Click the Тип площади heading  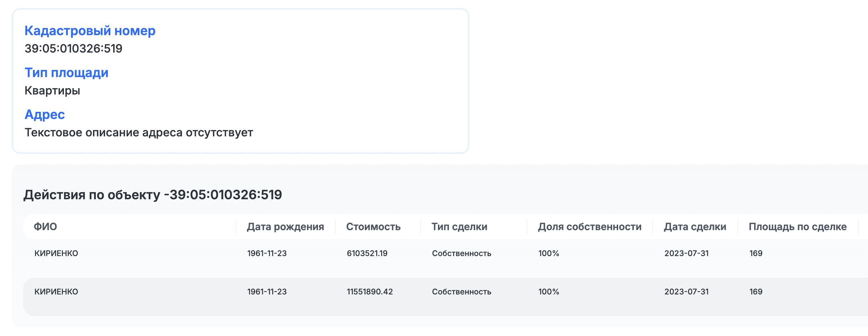(x=66, y=73)
